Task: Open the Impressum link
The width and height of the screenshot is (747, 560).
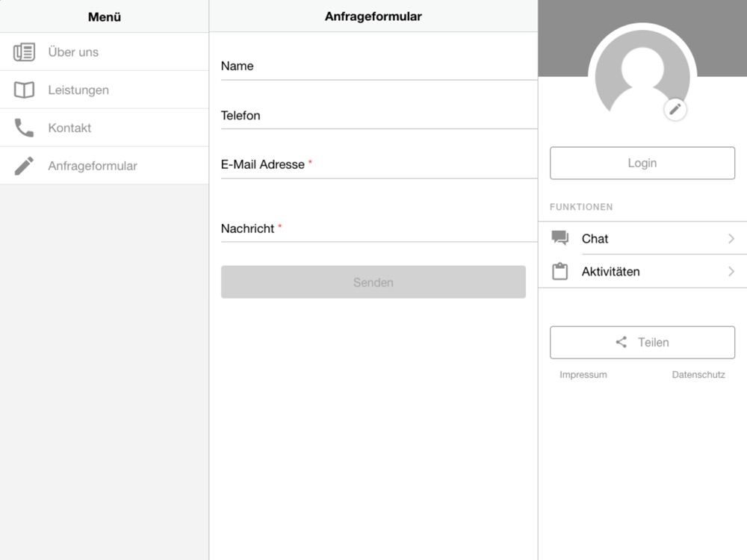Action: click(583, 375)
